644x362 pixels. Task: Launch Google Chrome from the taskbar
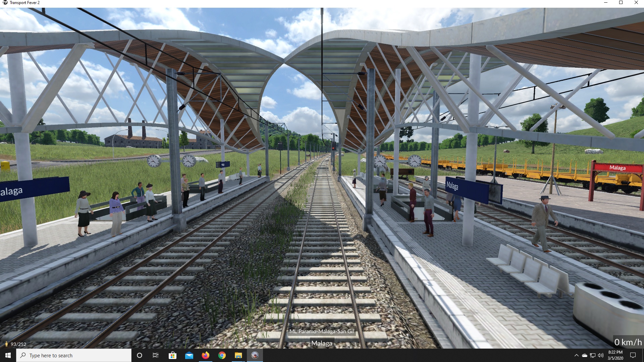tap(222, 355)
